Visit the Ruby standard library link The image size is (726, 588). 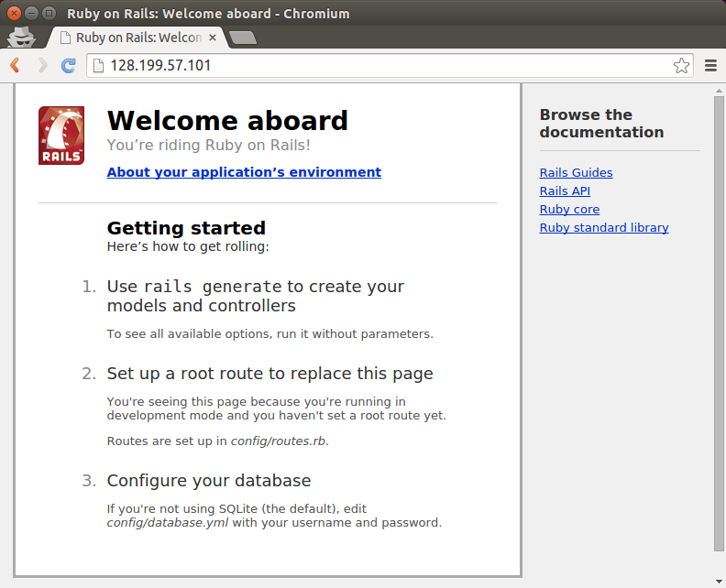point(604,228)
